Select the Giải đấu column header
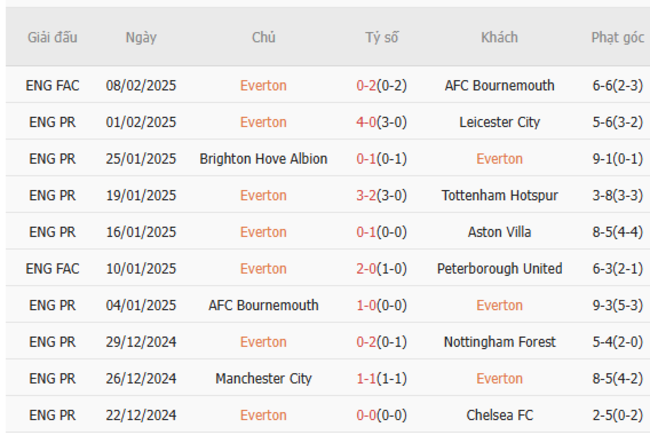The width and height of the screenshot is (650, 435). (52, 38)
